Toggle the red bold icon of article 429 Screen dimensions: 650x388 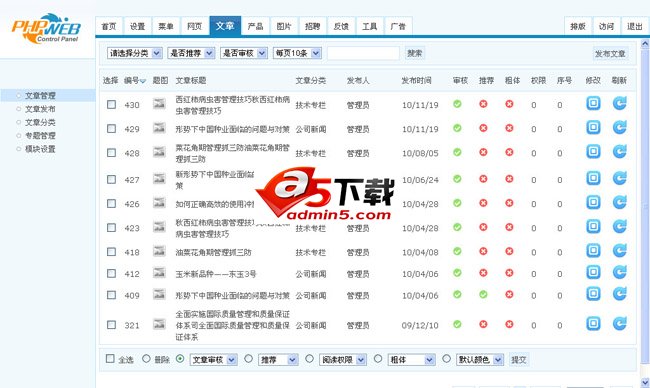pos(509,128)
